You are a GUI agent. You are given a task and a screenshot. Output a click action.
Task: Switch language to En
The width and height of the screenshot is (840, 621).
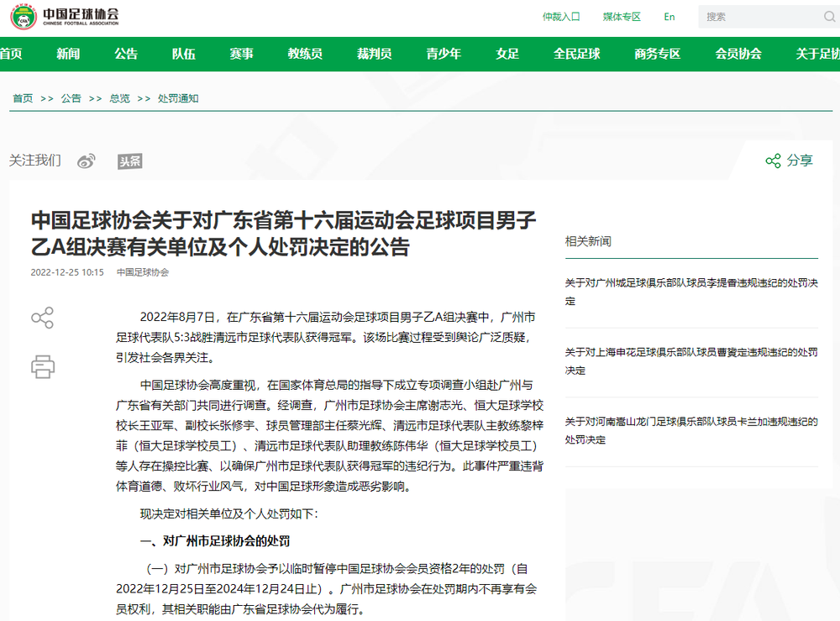pyautogui.click(x=669, y=17)
